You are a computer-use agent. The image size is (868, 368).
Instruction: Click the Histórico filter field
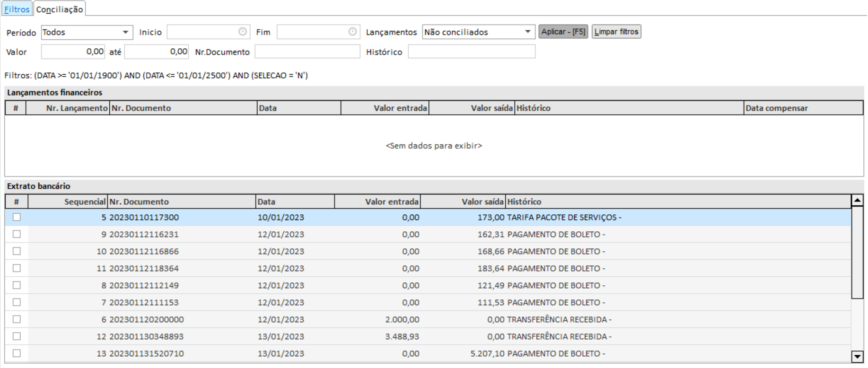472,52
